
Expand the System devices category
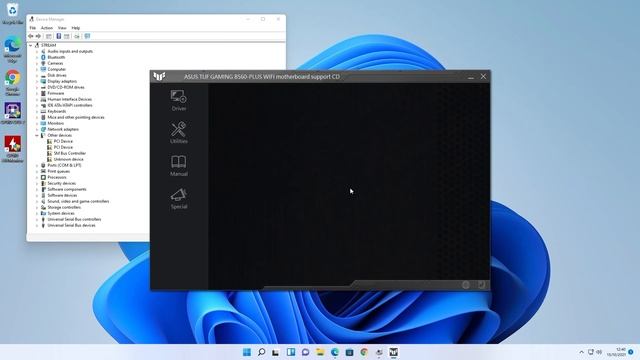[37, 213]
